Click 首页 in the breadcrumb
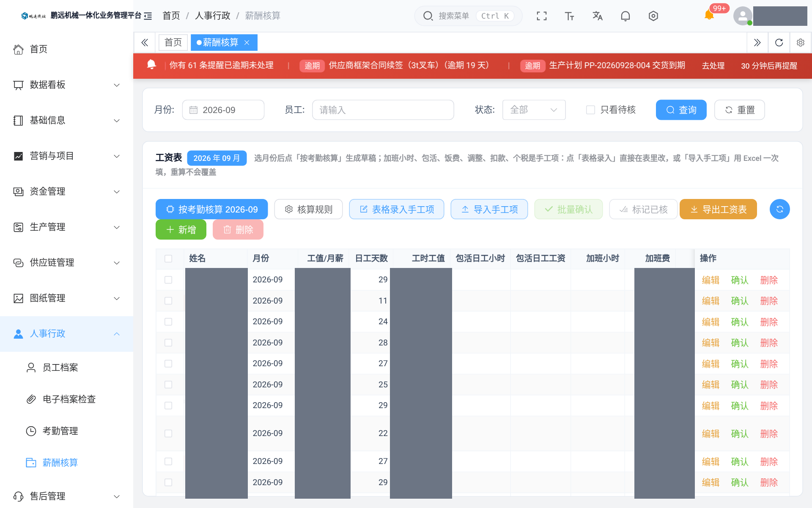The width and height of the screenshot is (812, 508). pos(171,16)
